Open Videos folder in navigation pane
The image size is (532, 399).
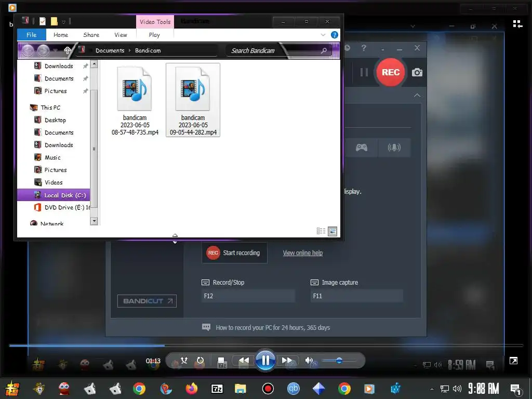pyautogui.click(x=54, y=182)
